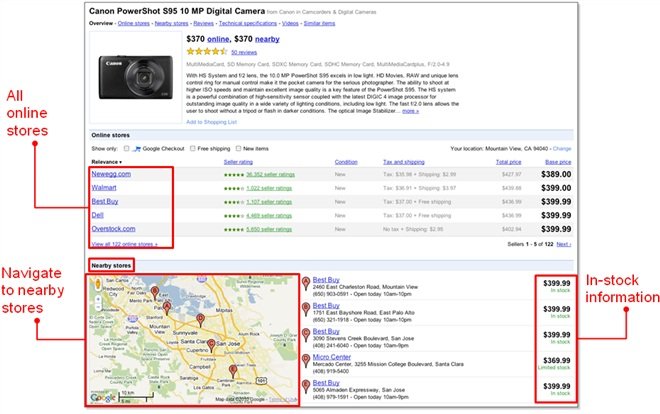Click marker C beside Best Buy Stevens Creek listing
The image size is (660, 414).
[x=306, y=334]
